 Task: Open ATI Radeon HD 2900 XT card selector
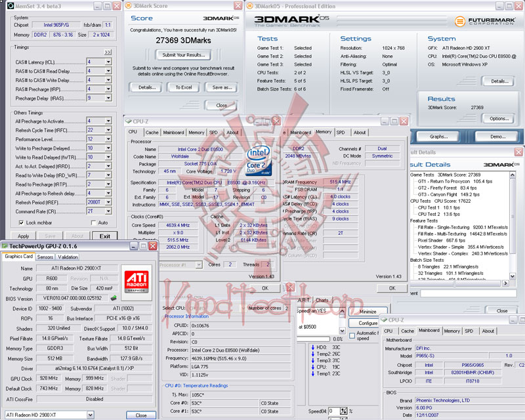(x=91, y=415)
